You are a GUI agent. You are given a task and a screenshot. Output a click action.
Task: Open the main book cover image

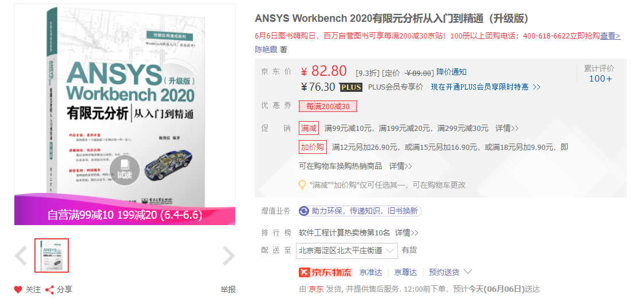click(124, 114)
